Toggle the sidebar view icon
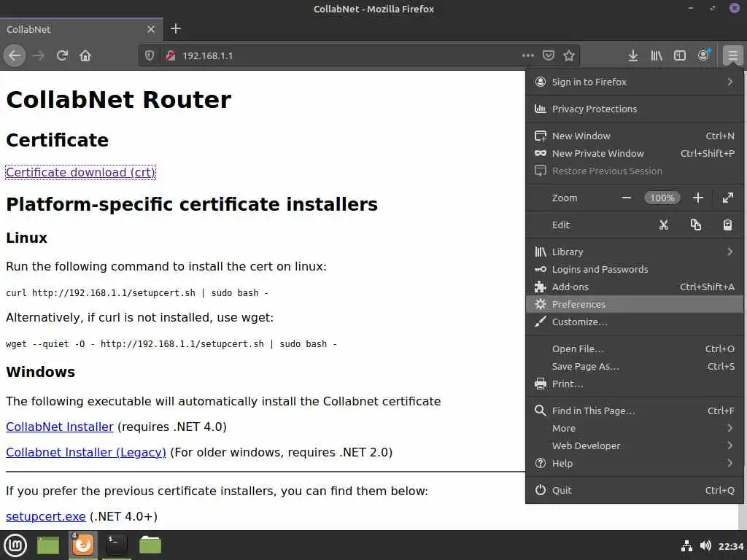 click(x=680, y=55)
